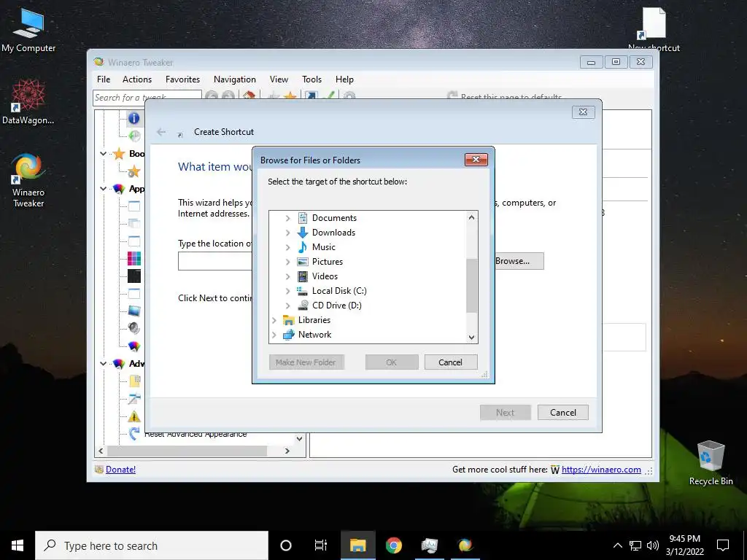Close the Browse for Files or Folders dialog

(476, 160)
